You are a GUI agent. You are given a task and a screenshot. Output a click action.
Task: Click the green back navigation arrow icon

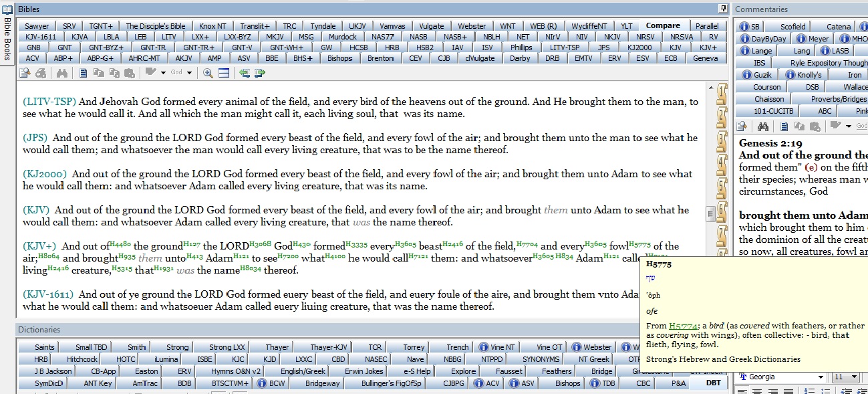(243, 73)
